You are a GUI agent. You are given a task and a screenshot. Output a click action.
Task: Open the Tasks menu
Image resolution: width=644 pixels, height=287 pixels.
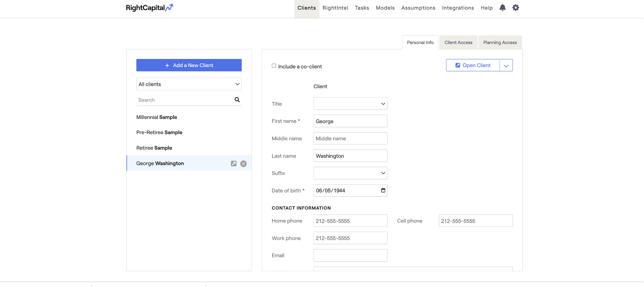click(362, 8)
